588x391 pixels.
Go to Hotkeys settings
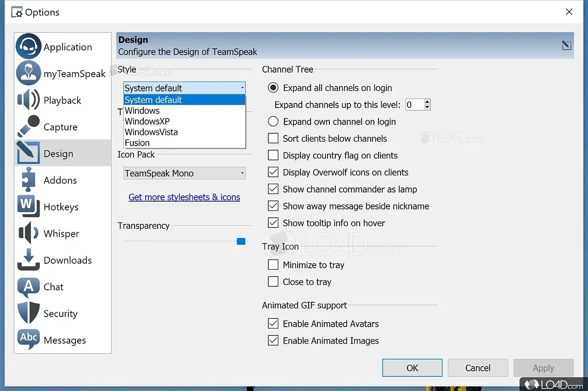[62, 207]
